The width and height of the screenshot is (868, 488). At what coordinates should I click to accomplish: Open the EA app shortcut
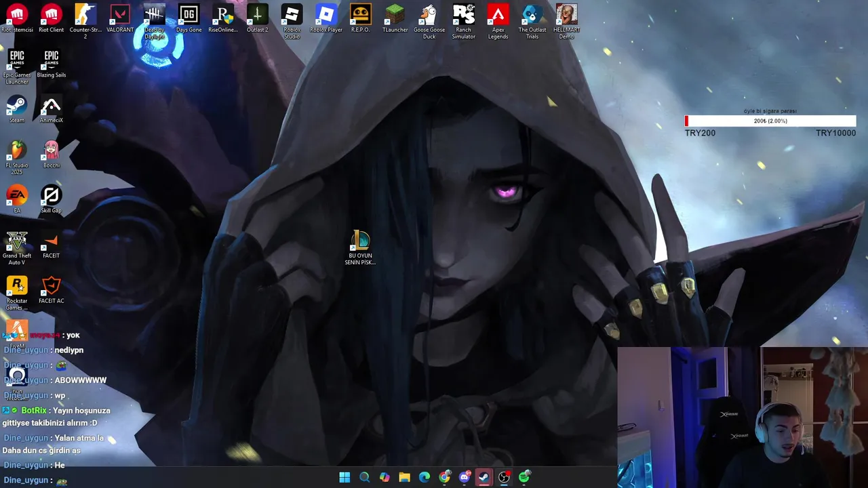coord(17,199)
